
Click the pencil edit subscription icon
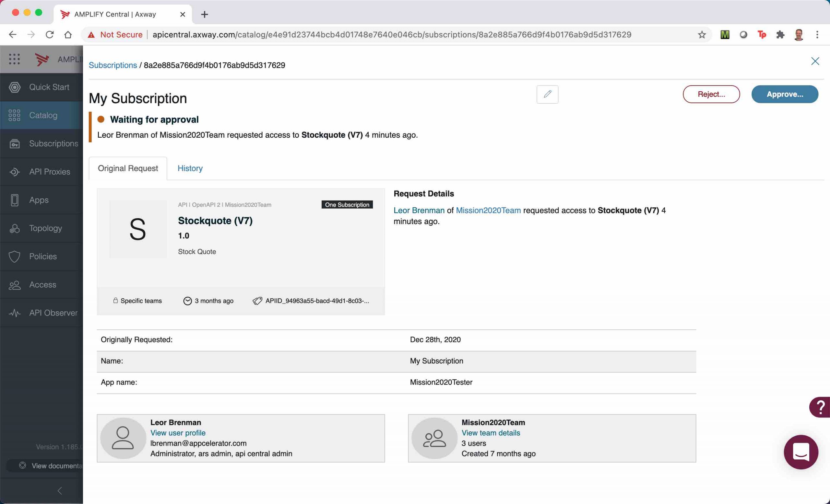(x=547, y=94)
